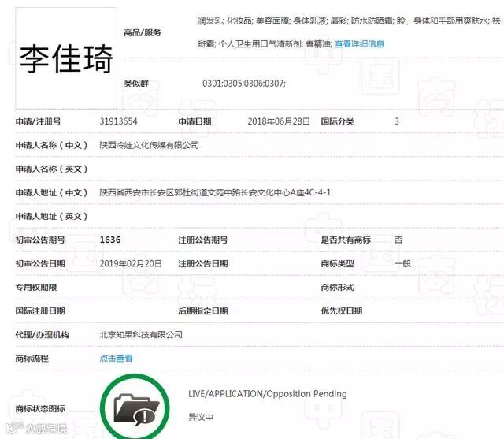Click the goods list line starting 润发乳
This screenshot has width=504, height=439.
coord(350,21)
